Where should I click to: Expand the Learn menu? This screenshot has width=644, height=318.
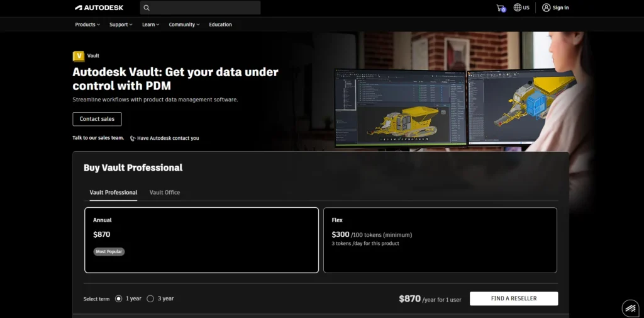point(151,25)
